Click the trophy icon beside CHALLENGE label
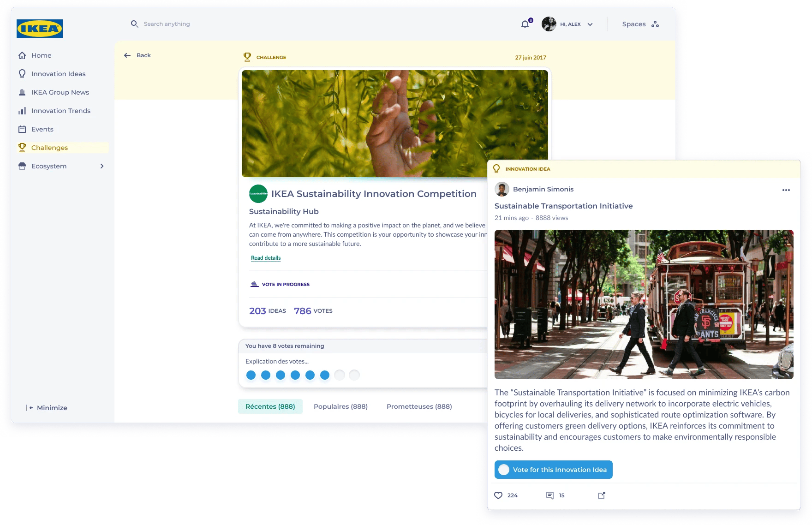 [247, 57]
